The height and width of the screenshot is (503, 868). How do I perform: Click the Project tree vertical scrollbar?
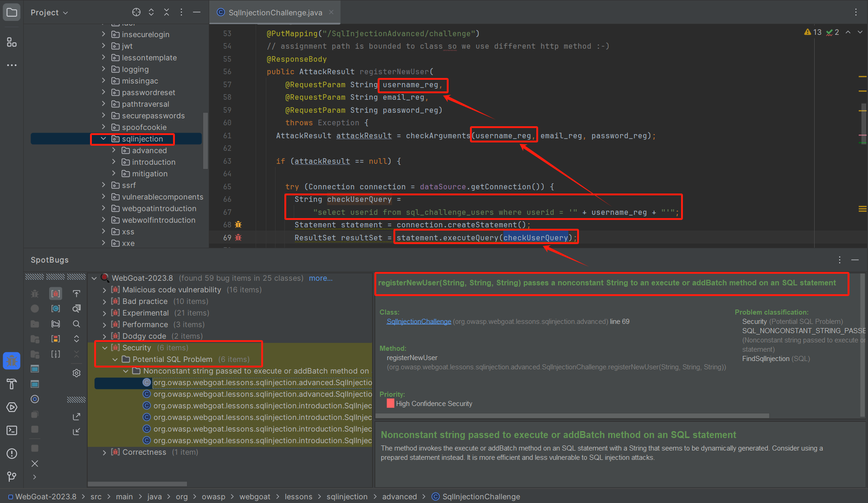tap(206, 141)
